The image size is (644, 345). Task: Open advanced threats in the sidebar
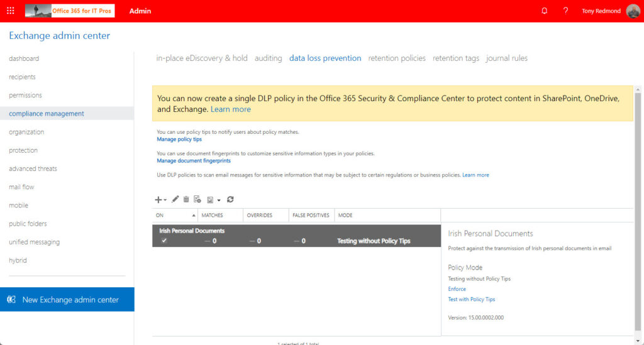point(33,168)
